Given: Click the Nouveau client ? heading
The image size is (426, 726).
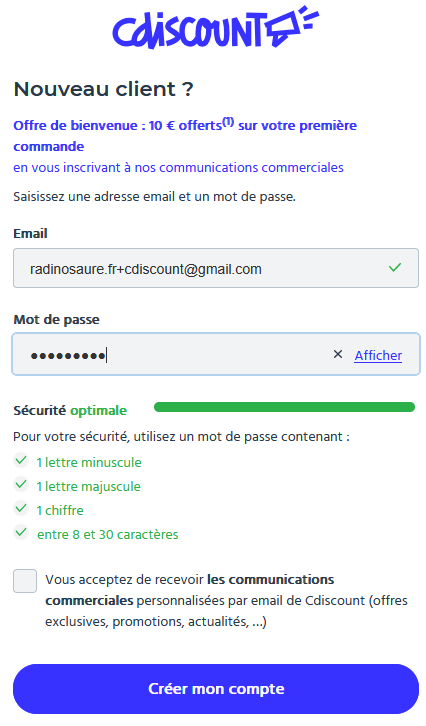Looking at the screenshot, I should click(103, 89).
